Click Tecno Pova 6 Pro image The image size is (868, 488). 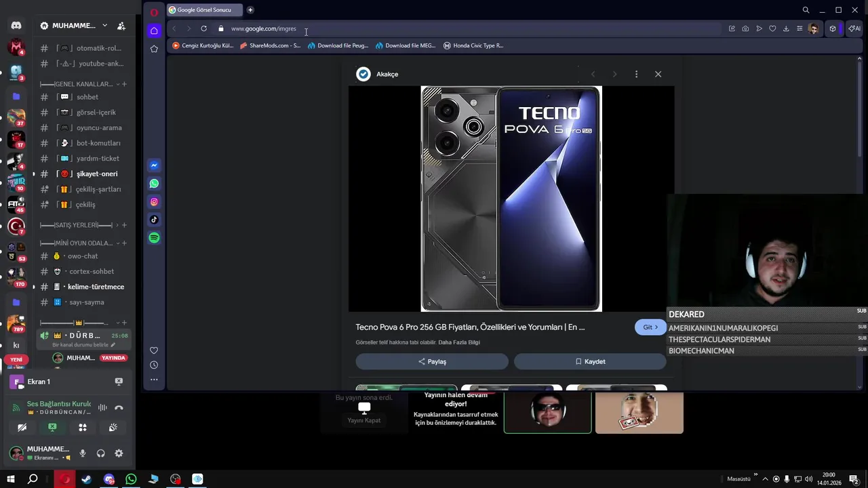tap(511, 199)
